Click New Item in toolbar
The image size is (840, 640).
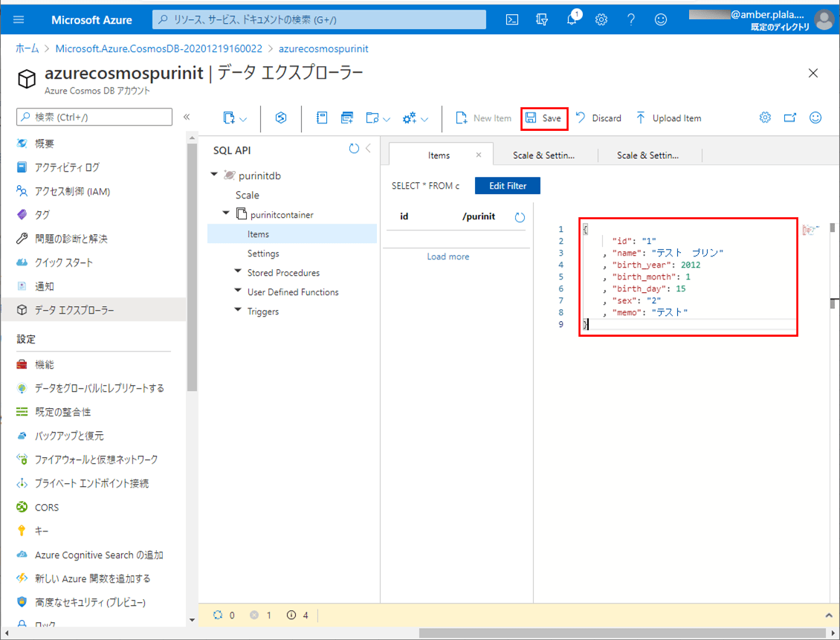point(483,118)
